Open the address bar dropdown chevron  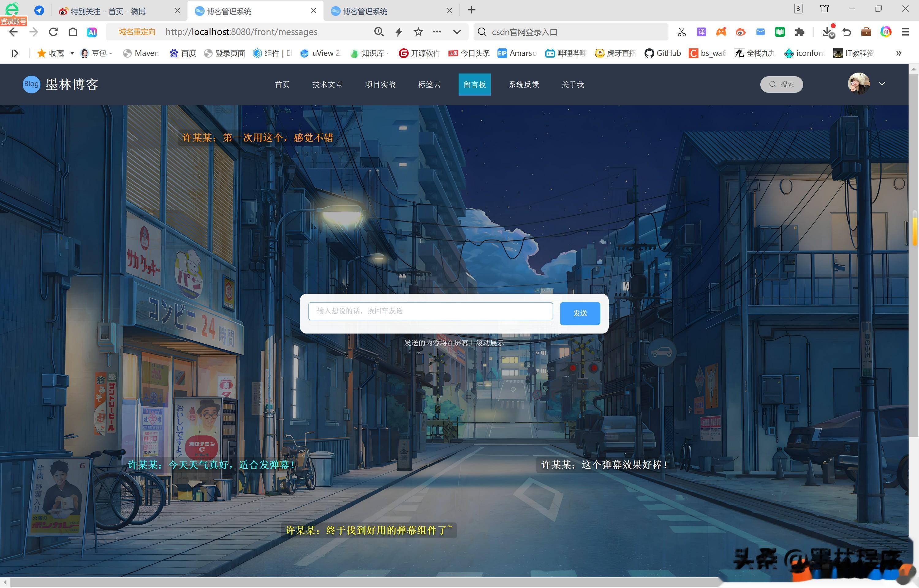coord(457,32)
